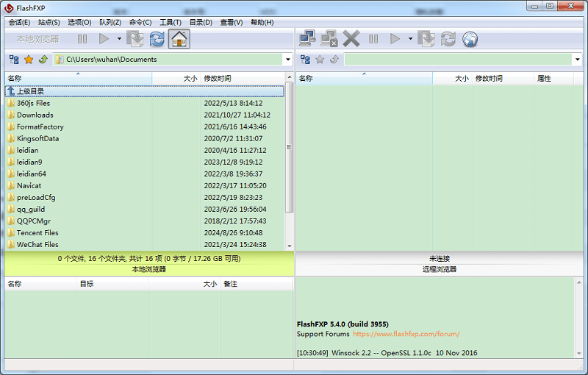Open dropdown arrow beside local transfer play button
The image size is (588, 375).
[119, 39]
